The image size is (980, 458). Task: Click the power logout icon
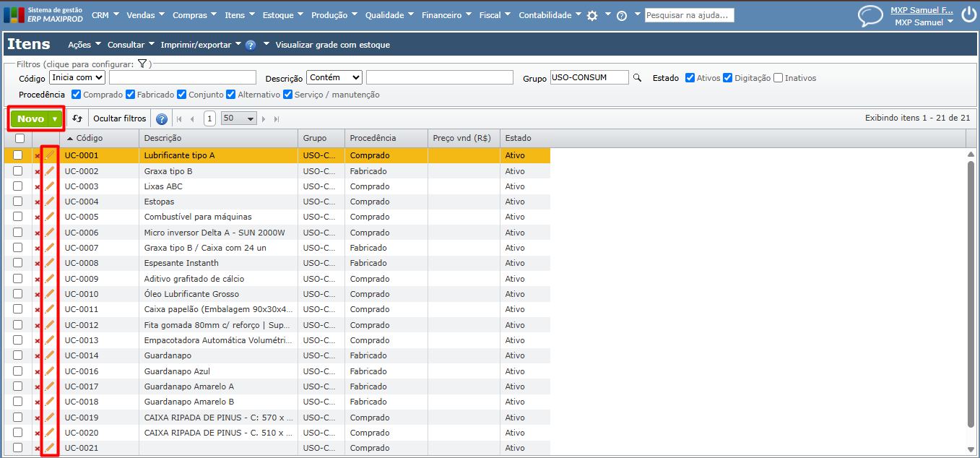point(968,15)
